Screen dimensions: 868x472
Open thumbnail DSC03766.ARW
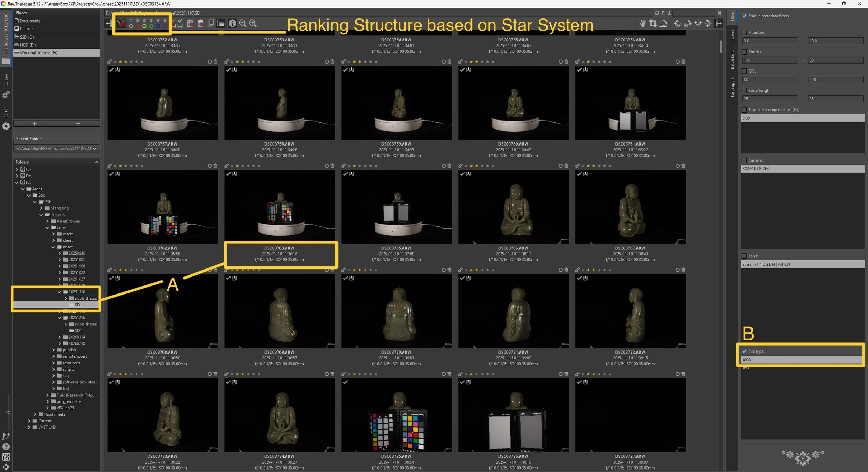tap(513, 207)
